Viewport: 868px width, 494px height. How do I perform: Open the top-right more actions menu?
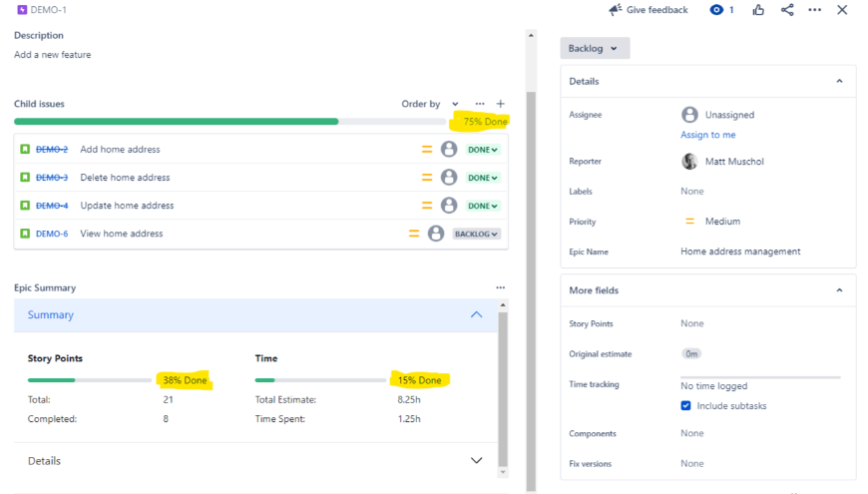(815, 10)
